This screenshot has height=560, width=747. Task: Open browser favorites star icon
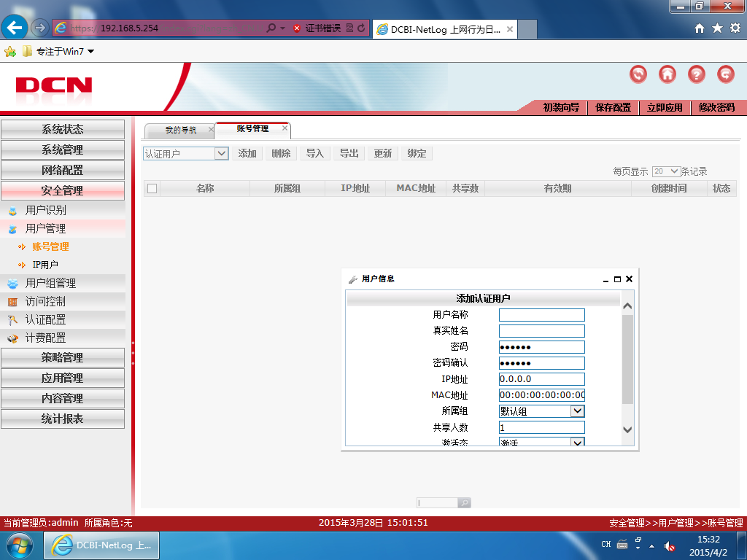[x=717, y=28]
